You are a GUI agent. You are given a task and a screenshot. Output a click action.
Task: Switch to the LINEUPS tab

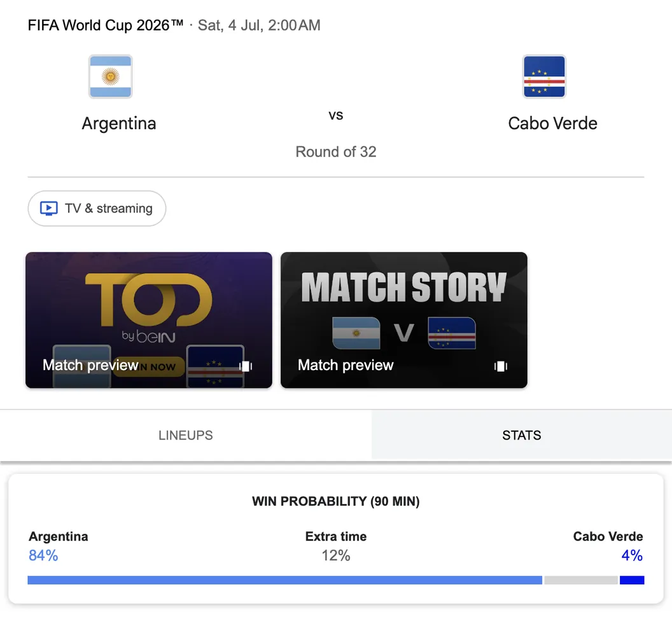(x=186, y=435)
